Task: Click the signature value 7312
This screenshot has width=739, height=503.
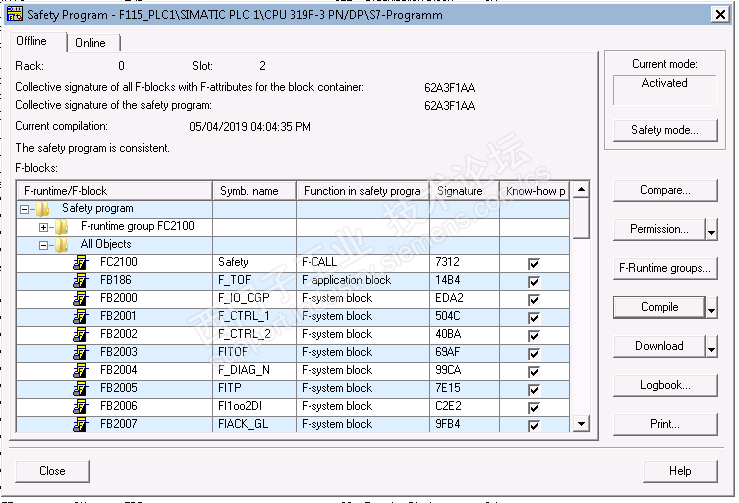Action: coord(464,263)
